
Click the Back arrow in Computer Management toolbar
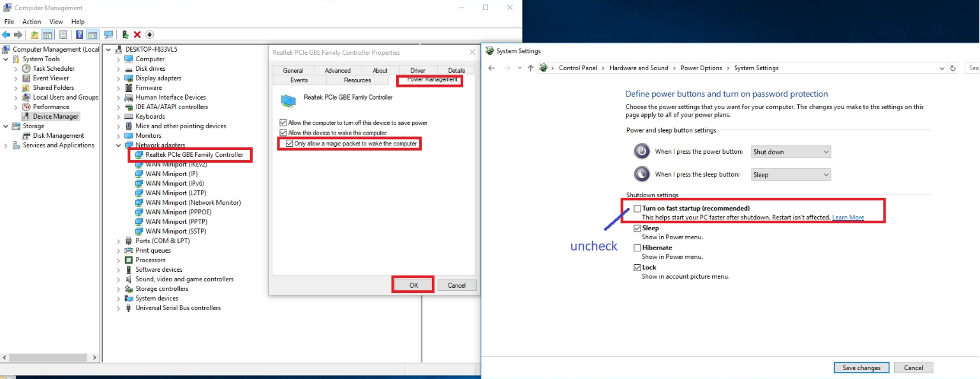[6, 34]
